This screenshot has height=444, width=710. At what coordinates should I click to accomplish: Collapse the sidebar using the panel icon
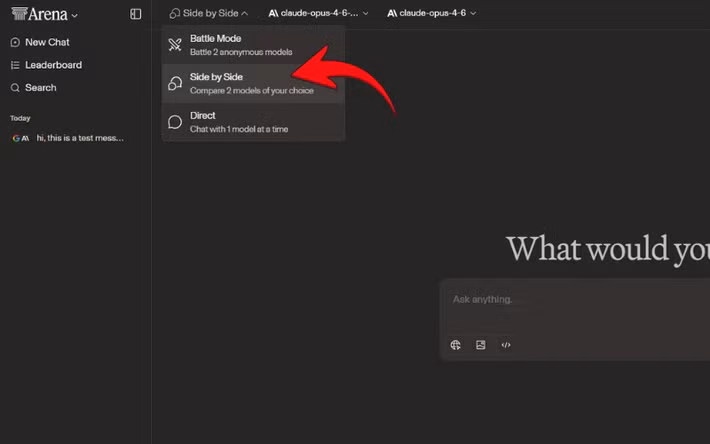tap(136, 14)
